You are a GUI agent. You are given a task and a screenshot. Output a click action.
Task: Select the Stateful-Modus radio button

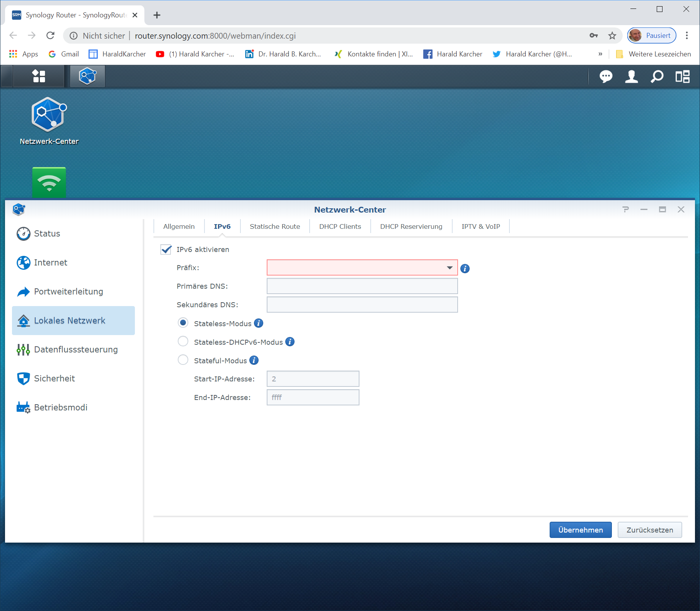pos(183,360)
